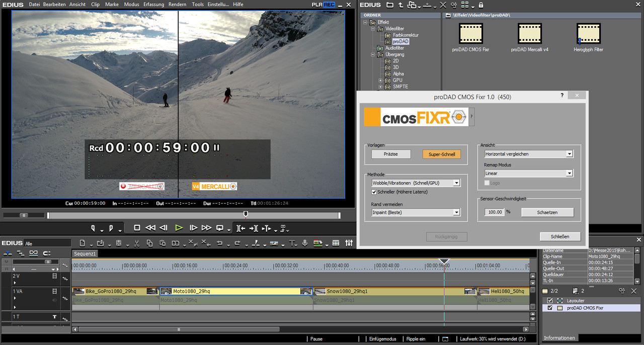644x345 pixels.
Task: Open the voice-over microphone tool
Action: [x=305, y=243]
